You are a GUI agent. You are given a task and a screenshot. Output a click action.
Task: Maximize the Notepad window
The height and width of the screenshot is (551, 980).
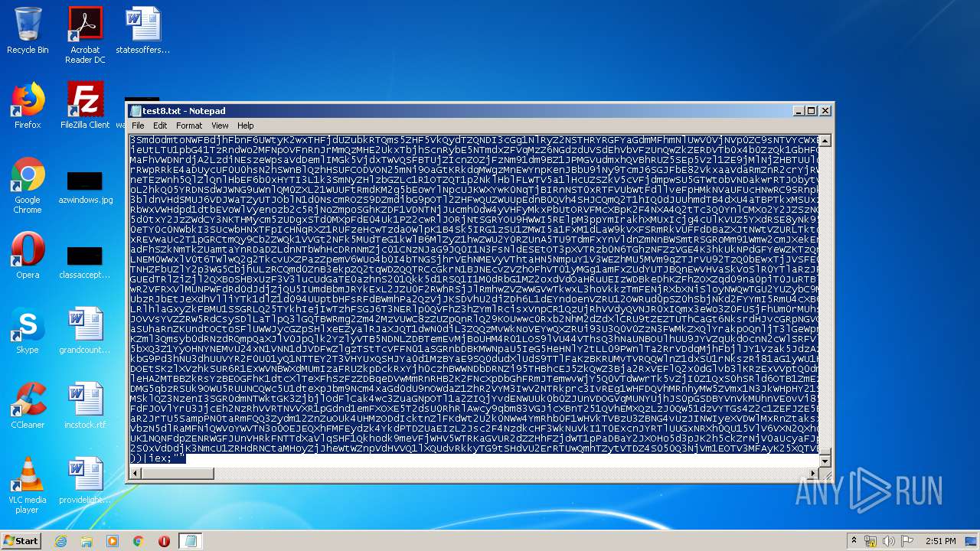[x=812, y=111]
